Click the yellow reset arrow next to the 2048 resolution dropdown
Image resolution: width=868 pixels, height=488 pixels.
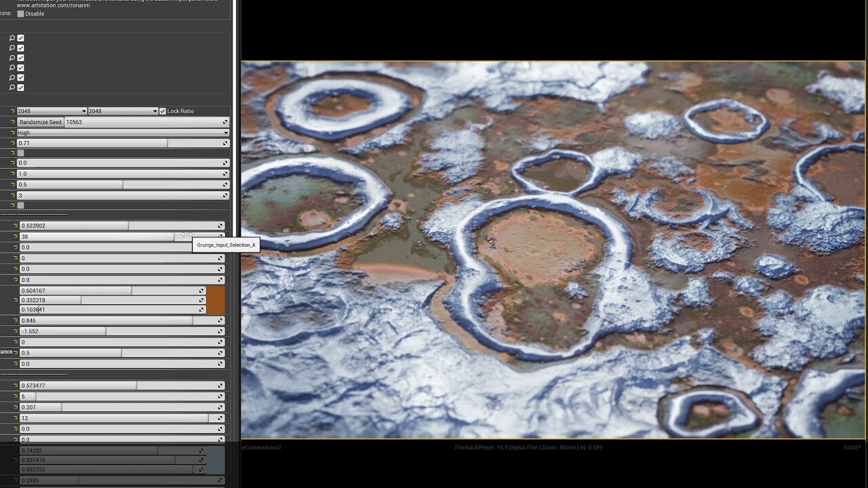12,110
